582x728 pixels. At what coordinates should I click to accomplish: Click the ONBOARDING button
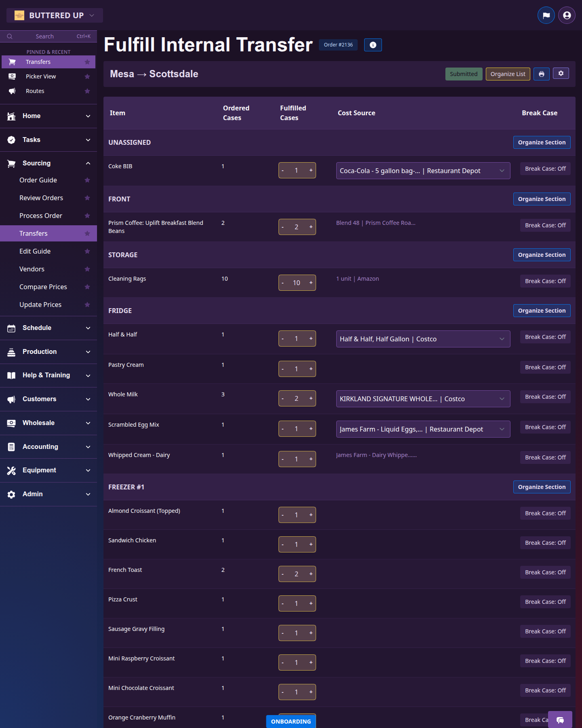tap(291, 722)
